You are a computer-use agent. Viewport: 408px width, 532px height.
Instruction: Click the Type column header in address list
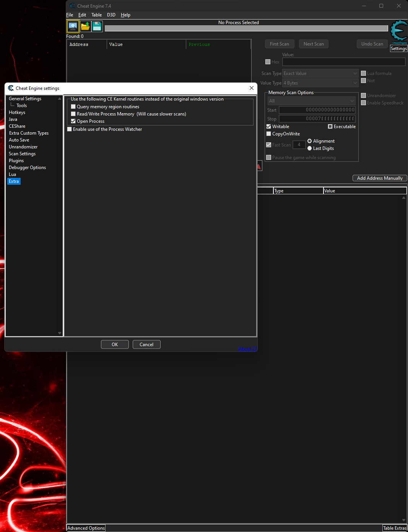[298, 191]
